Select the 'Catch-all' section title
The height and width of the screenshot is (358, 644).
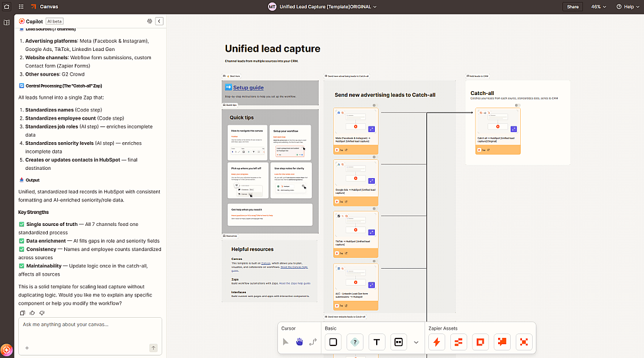click(x=482, y=93)
